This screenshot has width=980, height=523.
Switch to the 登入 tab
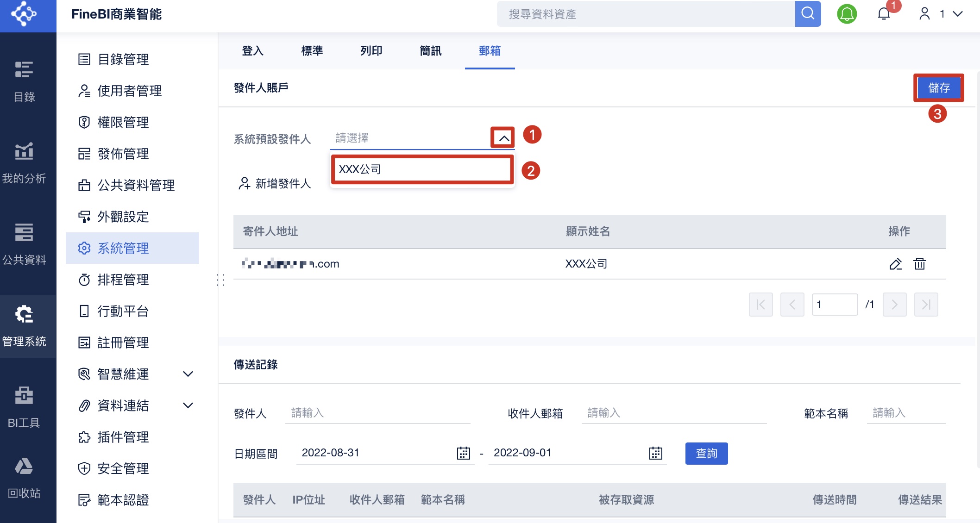coord(252,51)
